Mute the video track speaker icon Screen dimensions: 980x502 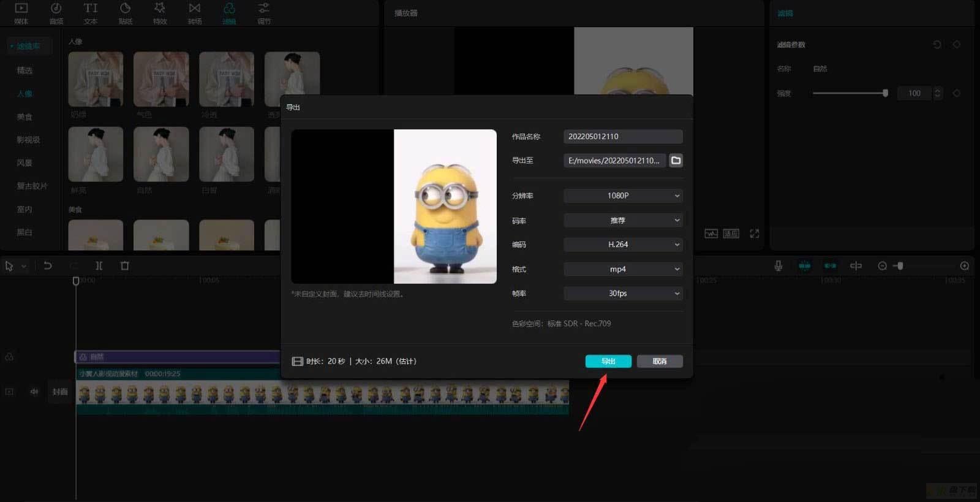point(34,392)
